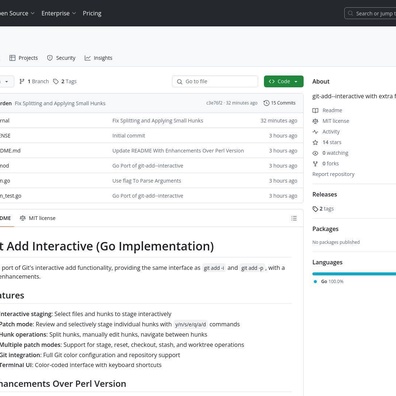Screen dimensions: 396x396
Task: Click Report repository link
Action: tap(333, 174)
